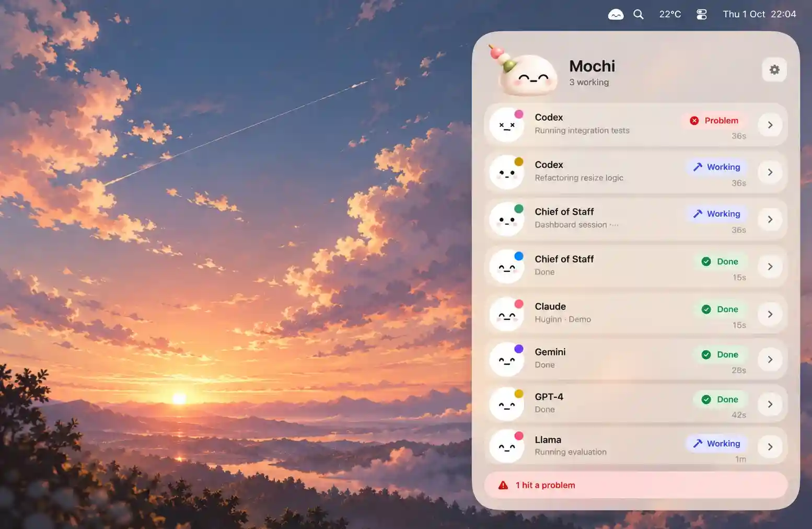The height and width of the screenshot is (529, 812).
Task: Expand the Codex integration tests row chevron
Action: click(770, 125)
